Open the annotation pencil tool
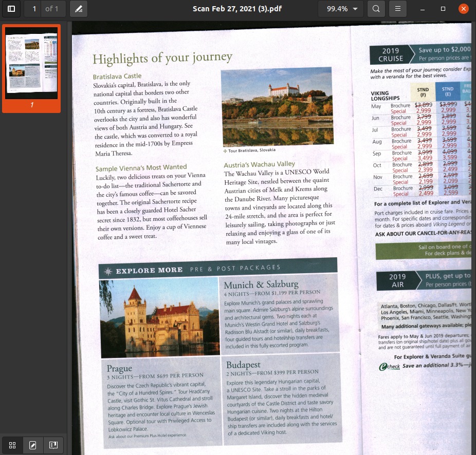476x455 pixels. [x=79, y=9]
